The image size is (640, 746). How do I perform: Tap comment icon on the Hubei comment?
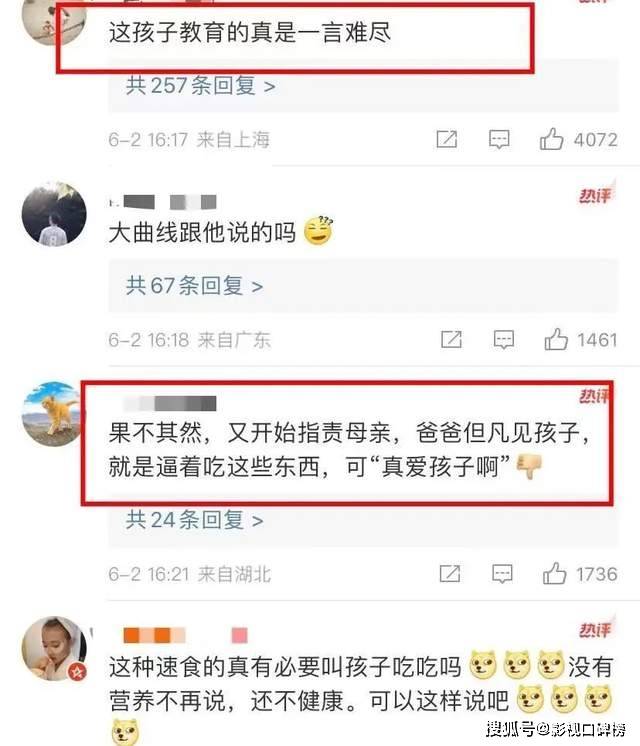pyautogui.click(x=502, y=574)
